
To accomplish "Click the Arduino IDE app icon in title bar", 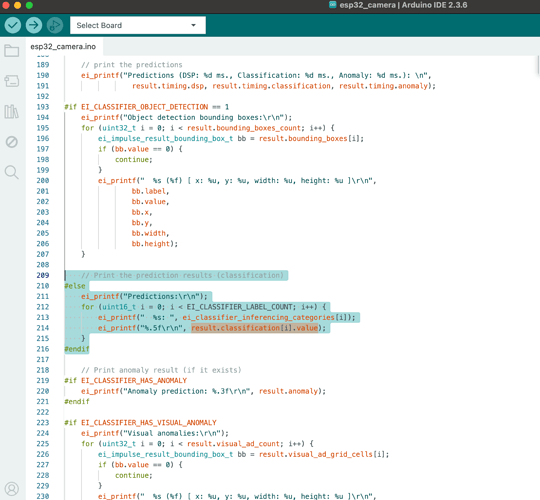I will [332, 5].
